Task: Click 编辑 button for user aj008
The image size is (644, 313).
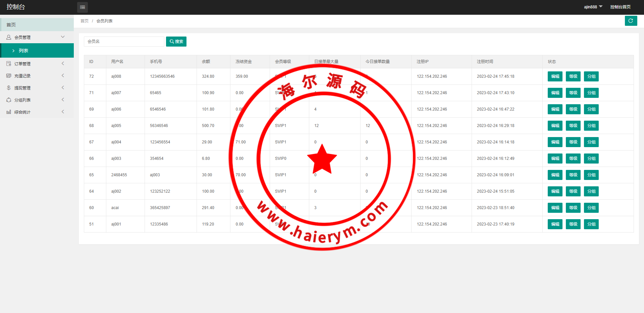Action: tap(555, 76)
